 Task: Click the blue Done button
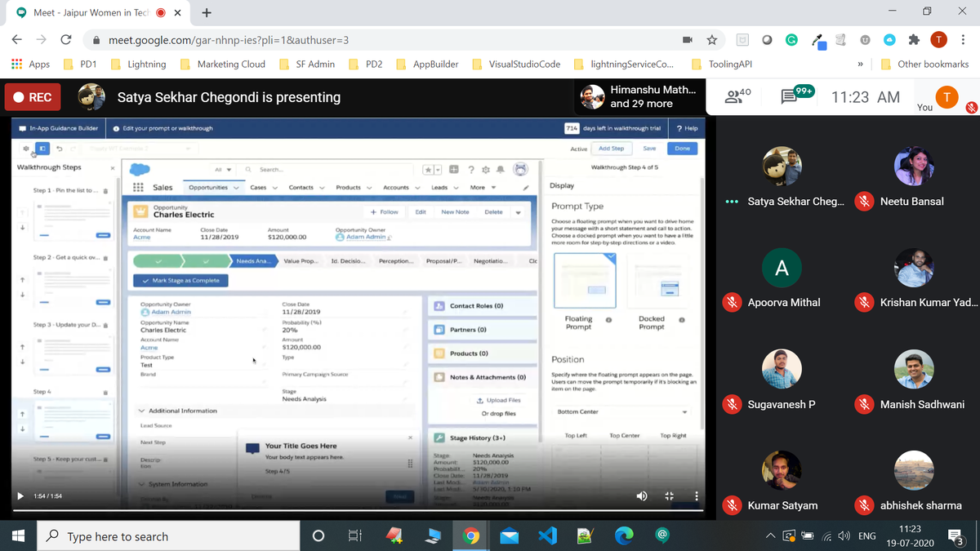683,149
